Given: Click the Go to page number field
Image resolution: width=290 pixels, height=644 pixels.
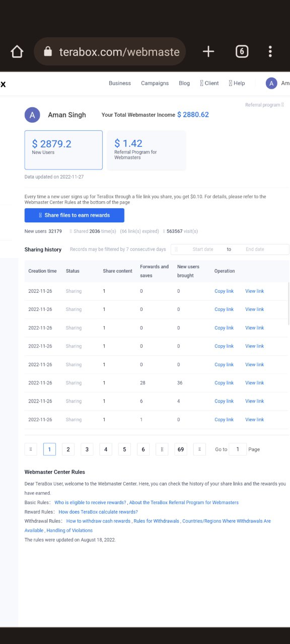Looking at the screenshot, I should [238, 449].
